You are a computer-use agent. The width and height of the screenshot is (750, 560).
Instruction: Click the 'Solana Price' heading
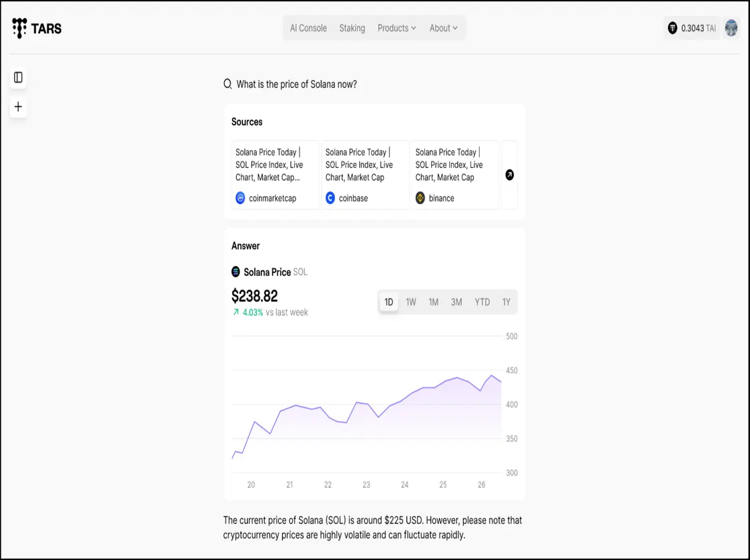(268, 272)
